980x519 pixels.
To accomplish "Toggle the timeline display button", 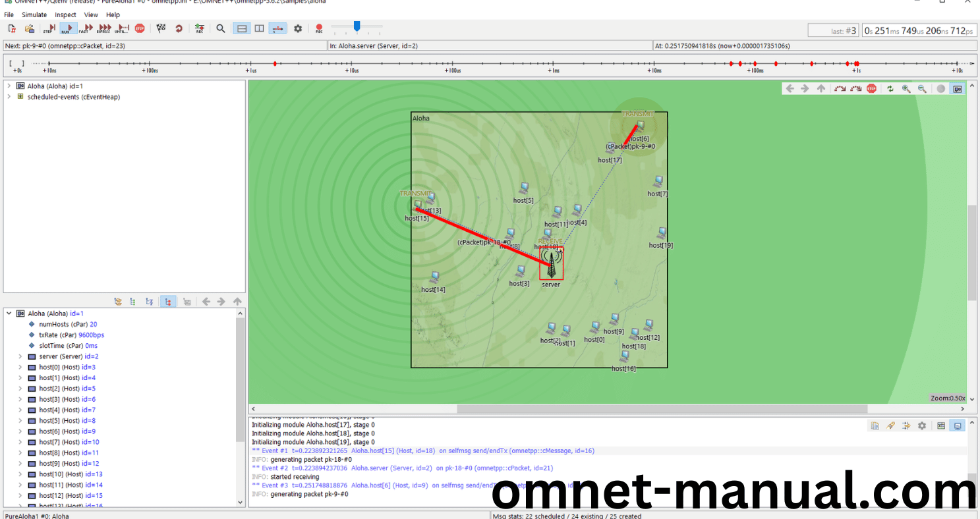I will click(x=277, y=28).
